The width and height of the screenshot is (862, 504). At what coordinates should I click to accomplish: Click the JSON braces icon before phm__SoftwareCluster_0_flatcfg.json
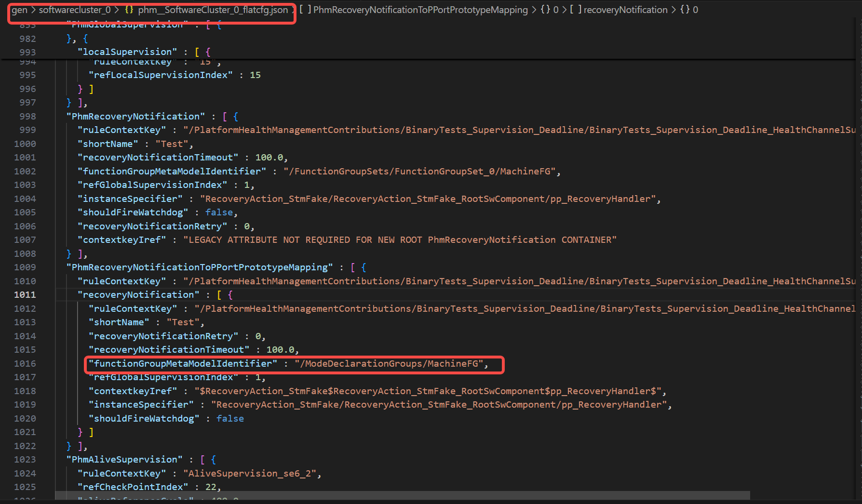129,10
